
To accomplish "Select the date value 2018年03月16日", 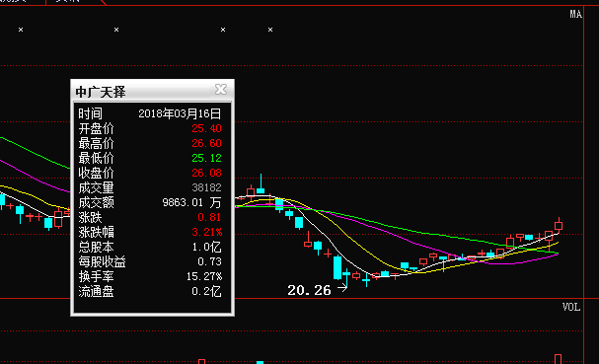I will pos(180,113).
